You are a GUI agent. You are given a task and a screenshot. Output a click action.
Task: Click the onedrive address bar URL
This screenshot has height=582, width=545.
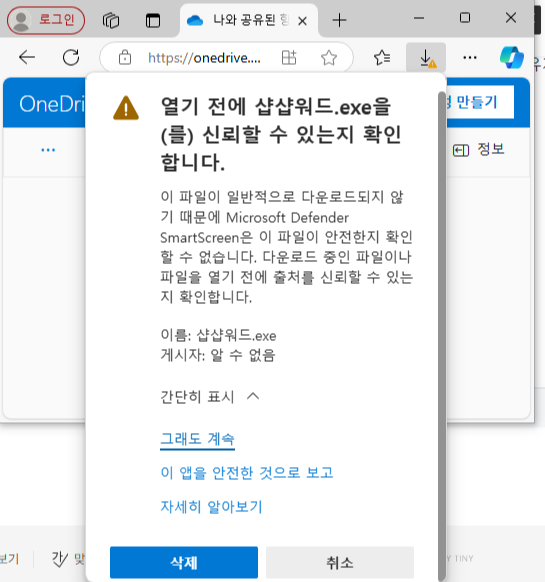click(204, 58)
